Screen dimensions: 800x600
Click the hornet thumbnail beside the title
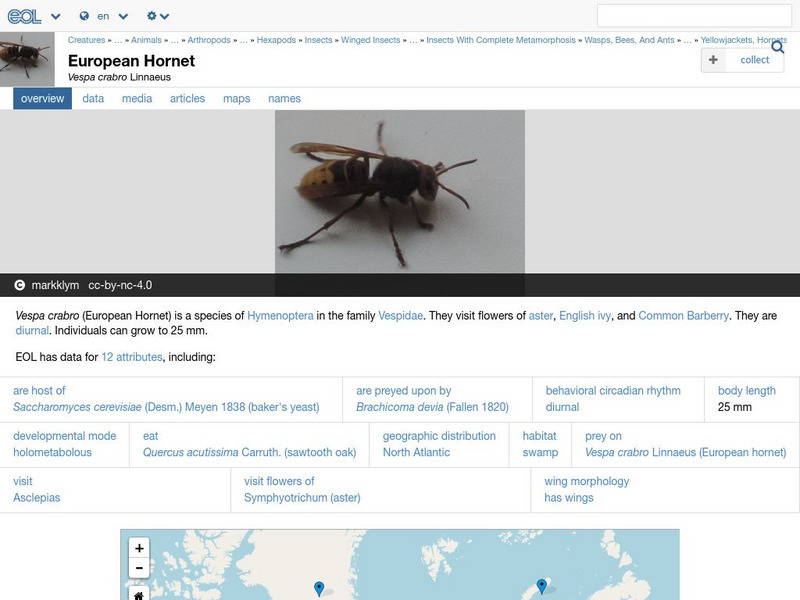click(x=27, y=59)
